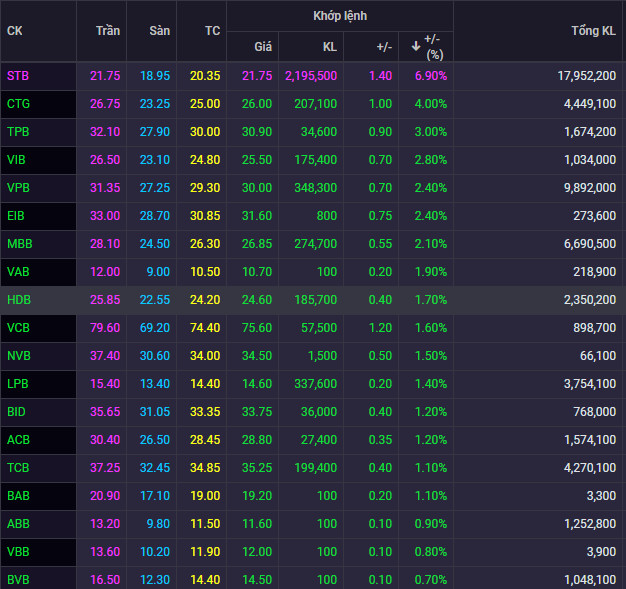
Task: Click the sort arrow in +/- (%) header
Action: 416,46
